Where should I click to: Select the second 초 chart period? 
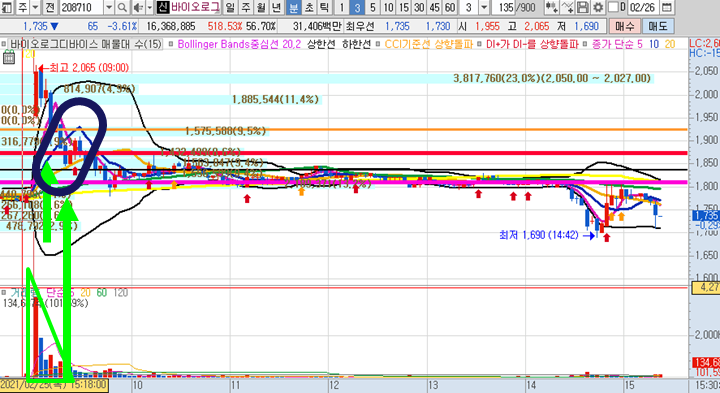tap(309, 7)
